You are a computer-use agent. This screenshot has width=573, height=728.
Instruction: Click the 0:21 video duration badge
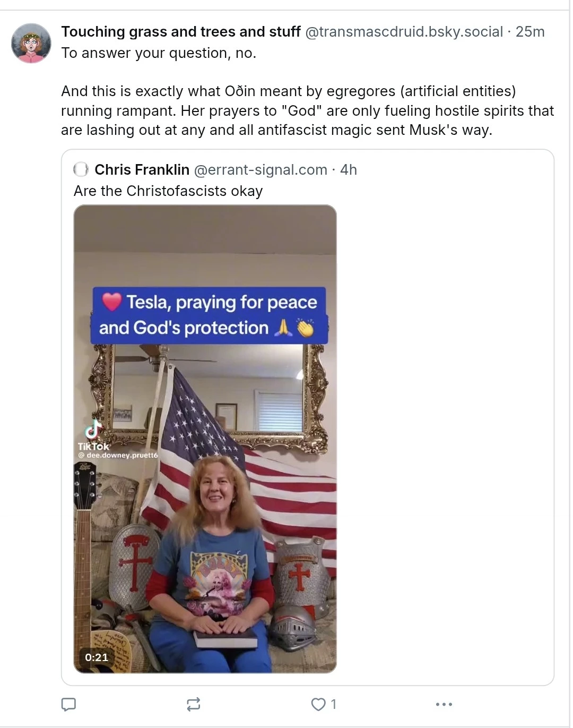(x=97, y=657)
